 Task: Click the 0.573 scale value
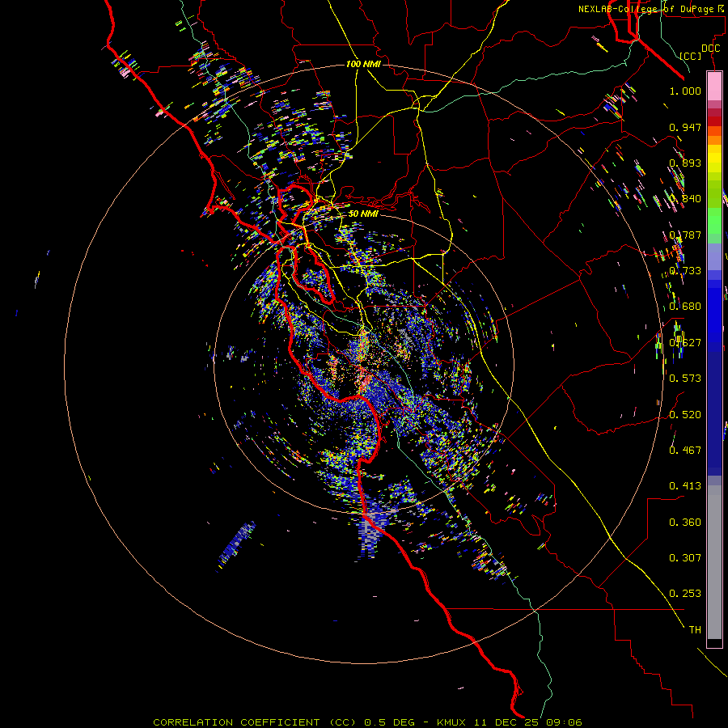[685, 379]
